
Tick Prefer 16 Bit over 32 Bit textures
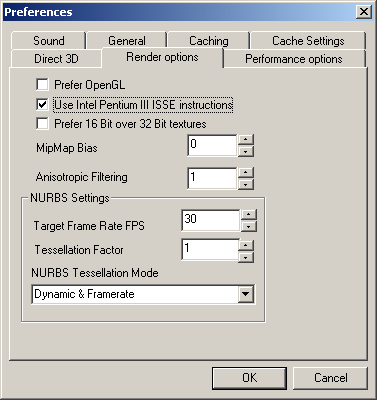click(x=42, y=124)
